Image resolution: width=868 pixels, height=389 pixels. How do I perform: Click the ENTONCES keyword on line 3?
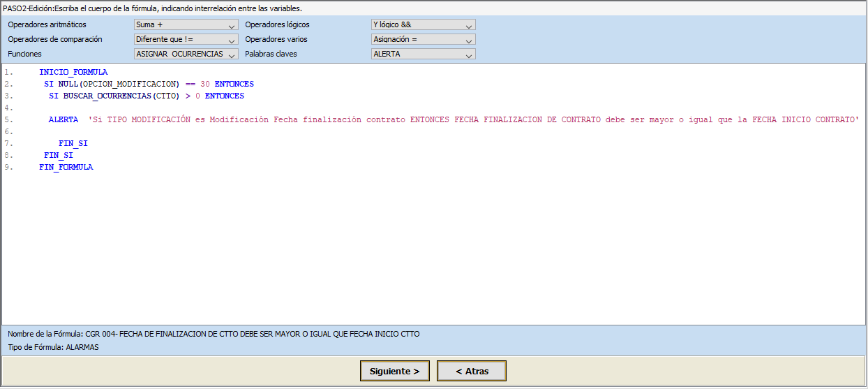(x=224, y=96)
